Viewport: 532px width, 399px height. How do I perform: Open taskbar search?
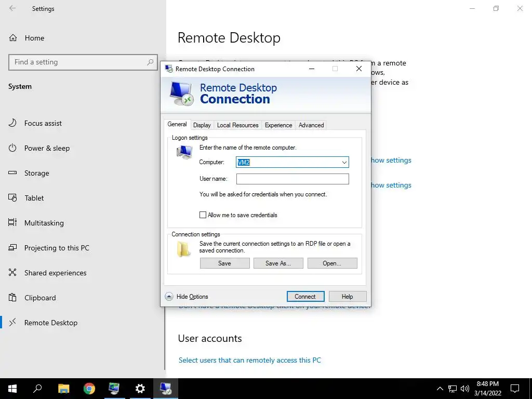[37, 389]
